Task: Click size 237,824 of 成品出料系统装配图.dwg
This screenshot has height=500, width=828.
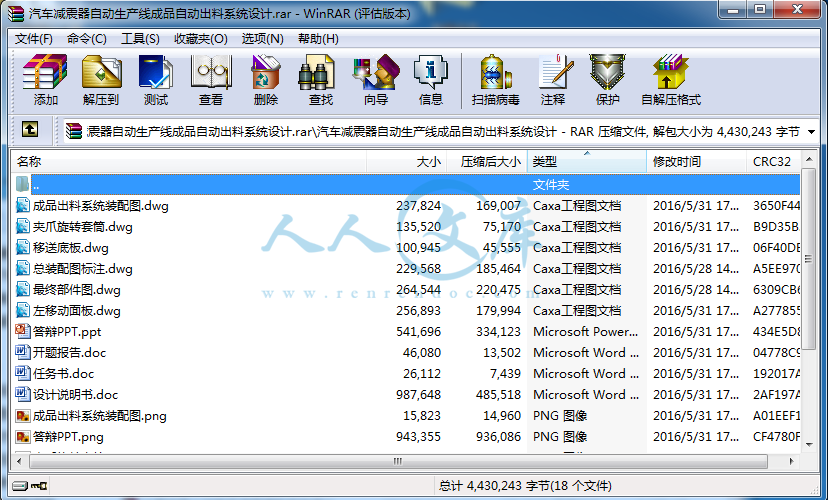Action: click(x=418, y=205)
